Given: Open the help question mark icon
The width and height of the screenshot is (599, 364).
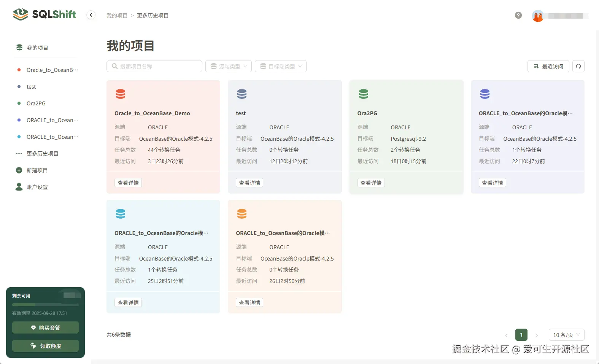Looking at the screenshot, I should tap(518, 15).
